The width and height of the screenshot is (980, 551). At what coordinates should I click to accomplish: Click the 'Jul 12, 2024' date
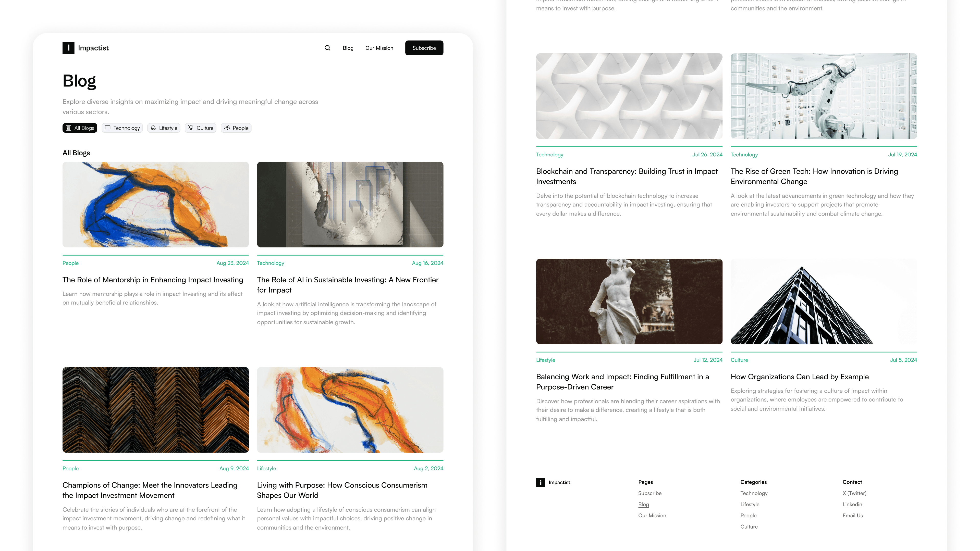(708, 360)
